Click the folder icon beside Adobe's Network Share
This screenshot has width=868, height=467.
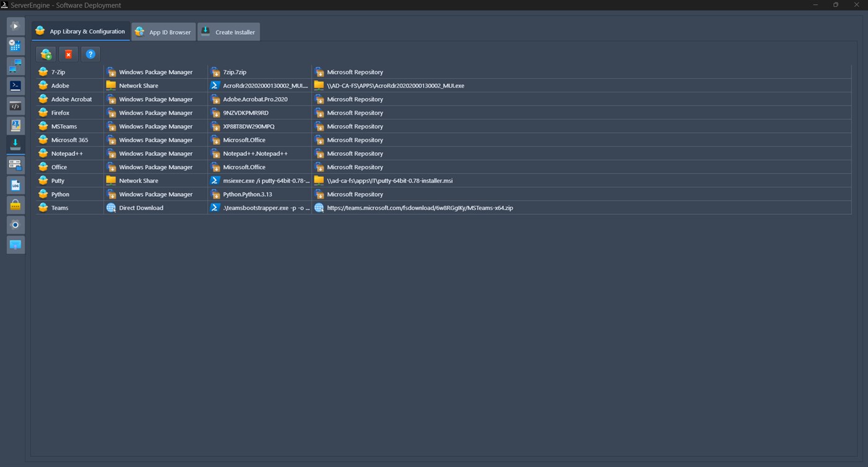[x=111, y=86]
